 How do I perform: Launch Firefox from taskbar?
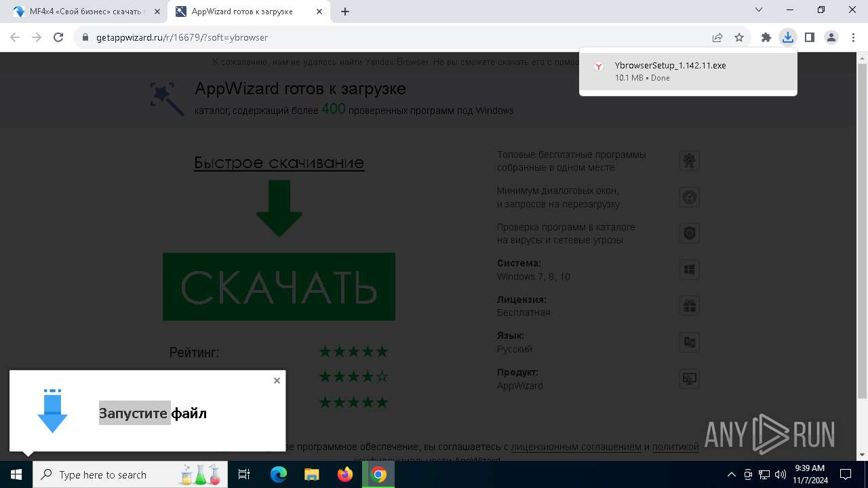coord(345,474)
